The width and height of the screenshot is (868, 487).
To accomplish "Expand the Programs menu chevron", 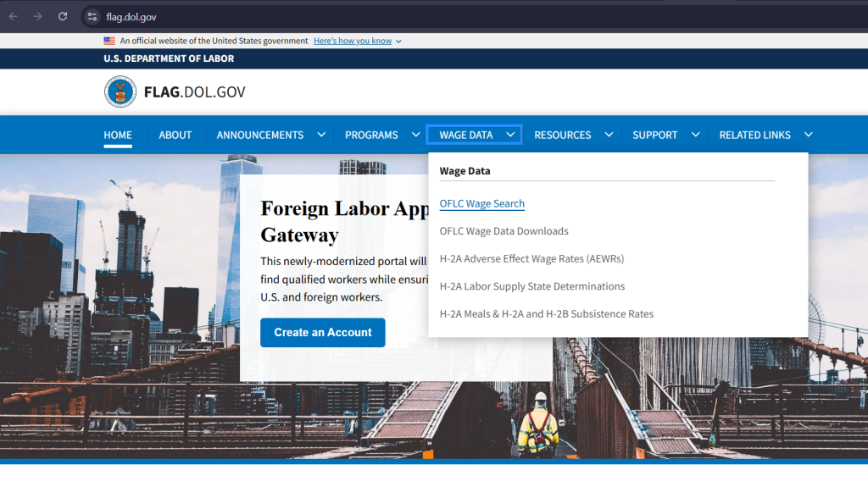I will 416,135.
